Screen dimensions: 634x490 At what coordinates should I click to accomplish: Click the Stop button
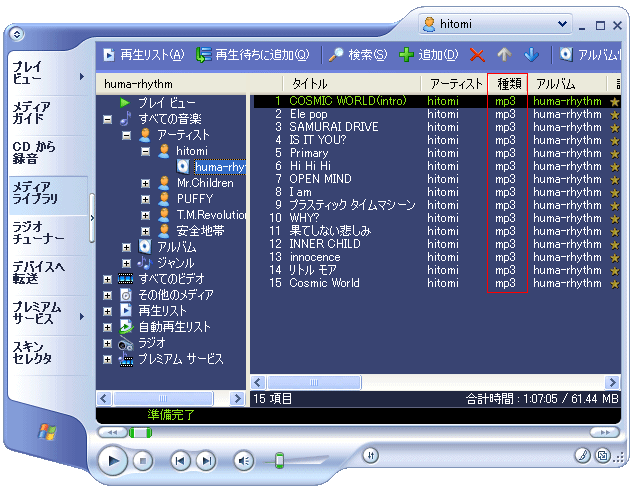click(x=142, y=460)
